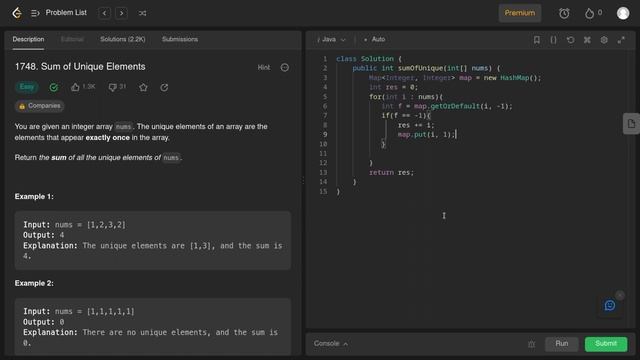The width and height of the screenshot is (640, 360).
Task: Open the timer alarm clock icon
Action: coord(564,13)
